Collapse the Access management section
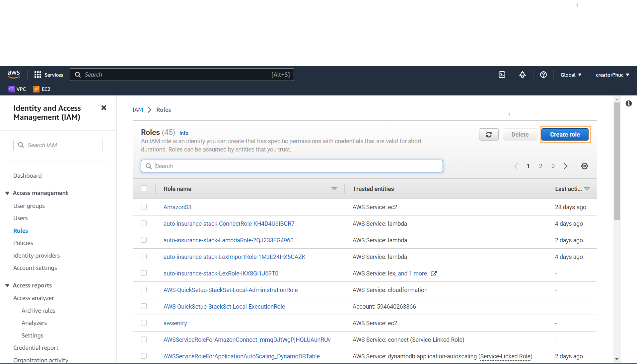The width and height of the screenshot is (637, 364). tap(7, 193)
